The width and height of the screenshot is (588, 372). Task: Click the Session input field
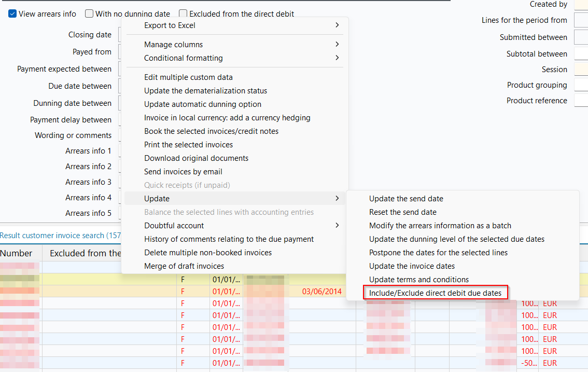click(581, 70)
